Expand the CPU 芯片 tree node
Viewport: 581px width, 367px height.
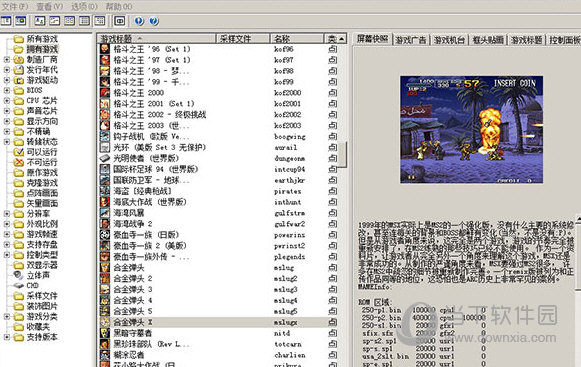7,100
